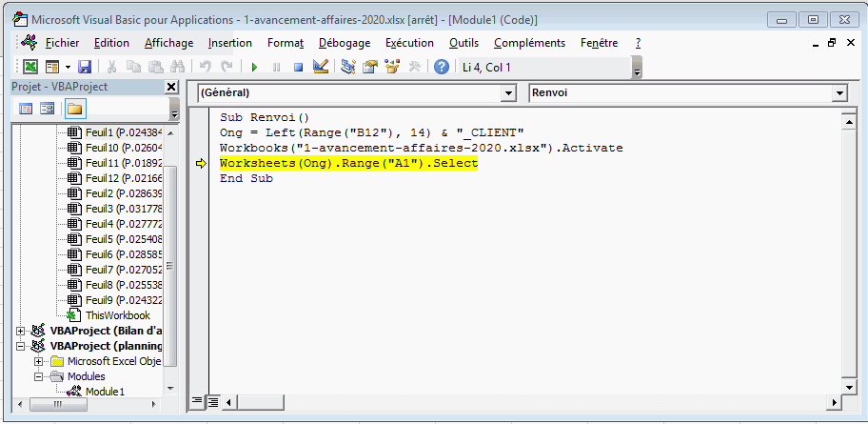Collapse the Modules folder node
This screenshot has height=424, width=868.
39,376
